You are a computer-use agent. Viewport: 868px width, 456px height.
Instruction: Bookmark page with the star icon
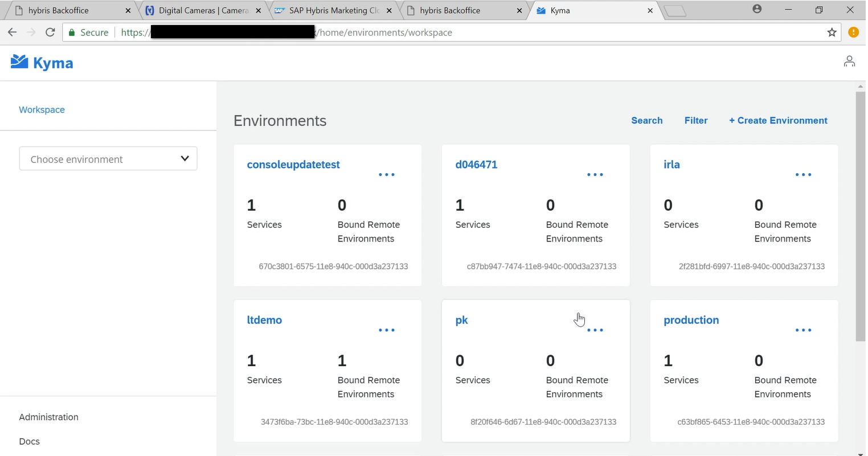[x=832, y=32]
